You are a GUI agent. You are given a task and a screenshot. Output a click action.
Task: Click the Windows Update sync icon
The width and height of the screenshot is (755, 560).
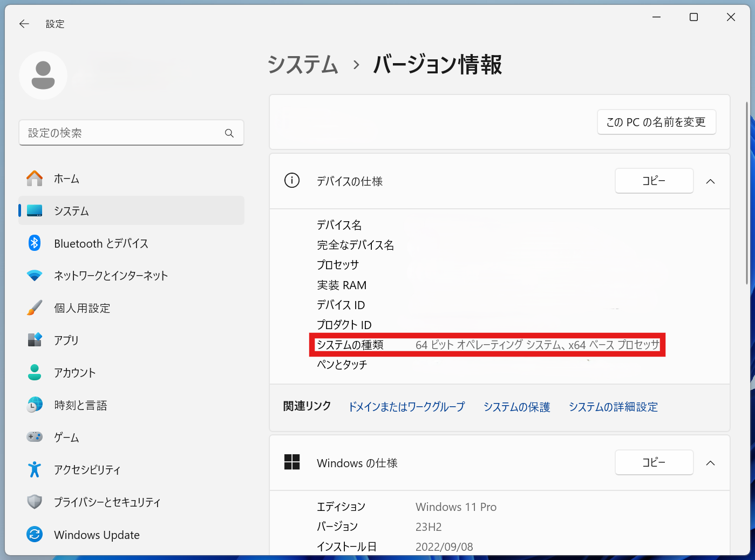35,535
